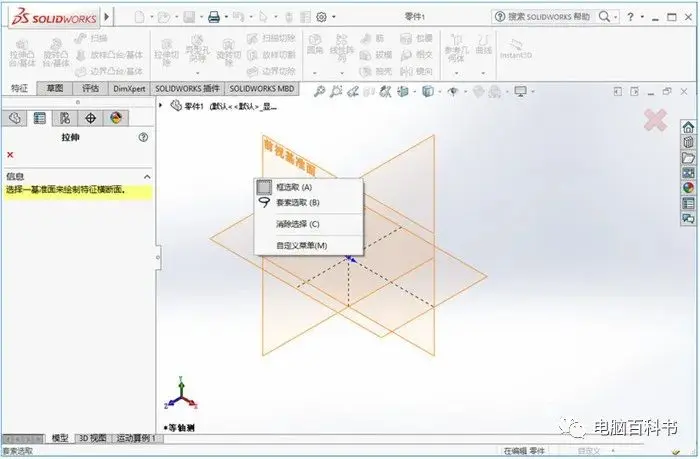The width and height of the screenshot is (700, 459).
Task: Open Custom Properties icon in task pane
Action: click(x=688, y=203)
